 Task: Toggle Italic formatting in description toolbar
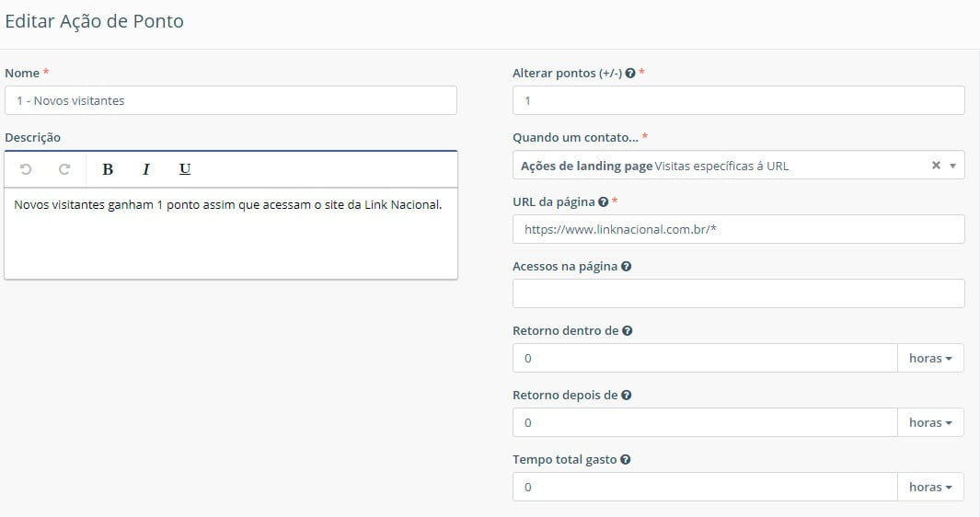(x=145, y=169)
